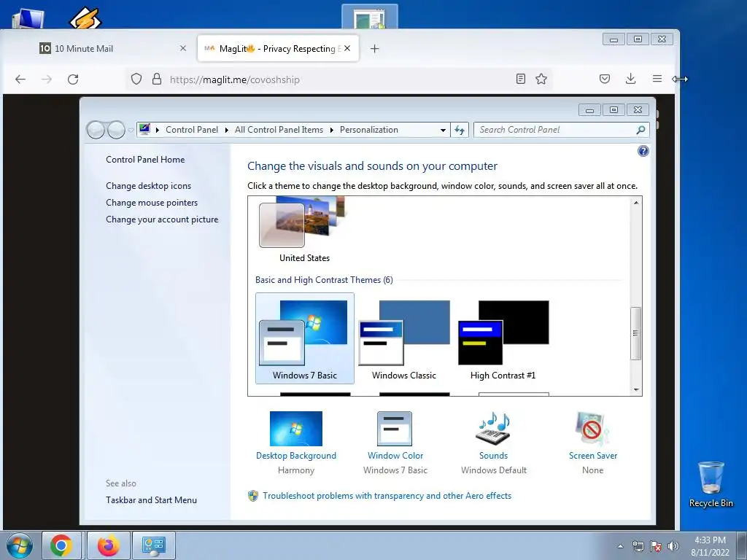Select Windows 7 Basic theme
The image size is (747, 560).
point(305,338)
